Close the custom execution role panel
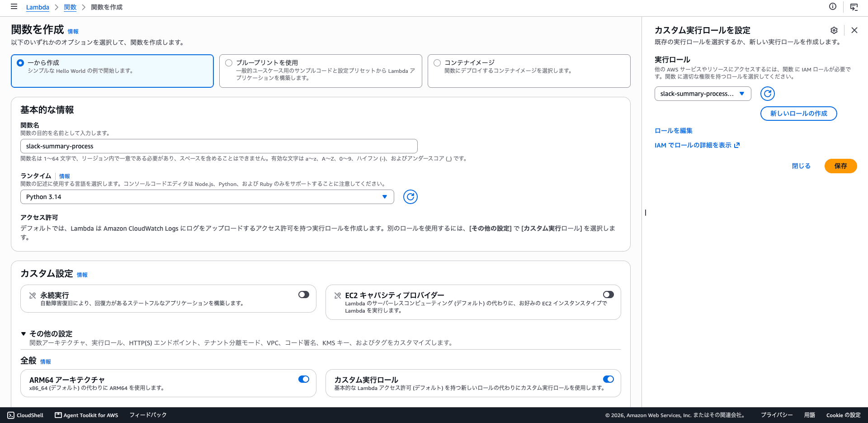Screen dimensions: 868x423 coord(854,30)
